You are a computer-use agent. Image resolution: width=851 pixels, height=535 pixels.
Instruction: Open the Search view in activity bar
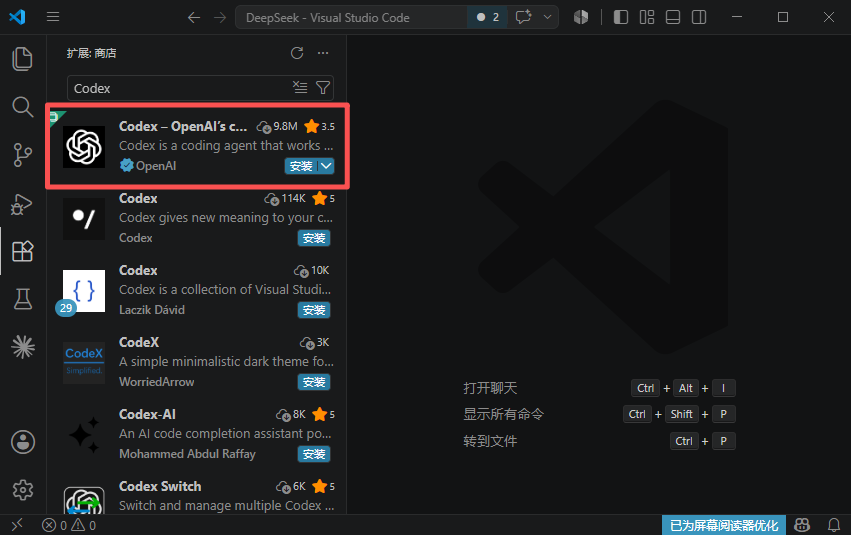pyautogui.click(x=22, y=107)
